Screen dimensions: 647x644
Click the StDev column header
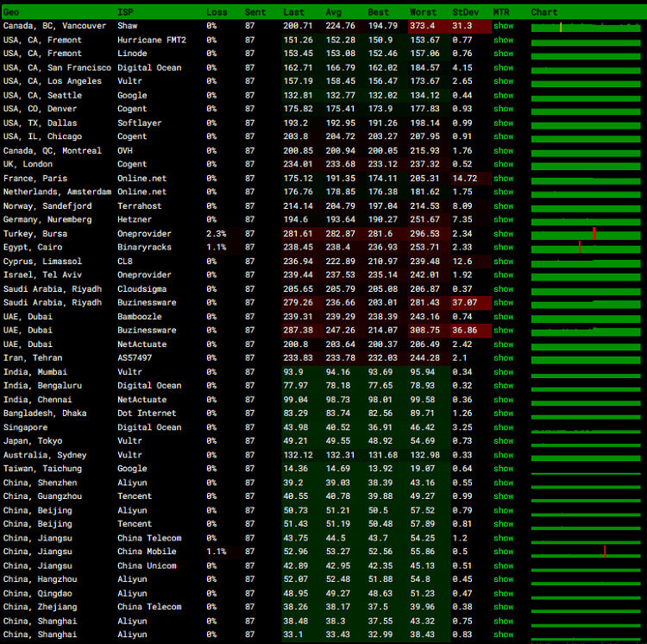pyautogui.click(x=465, y=12)
